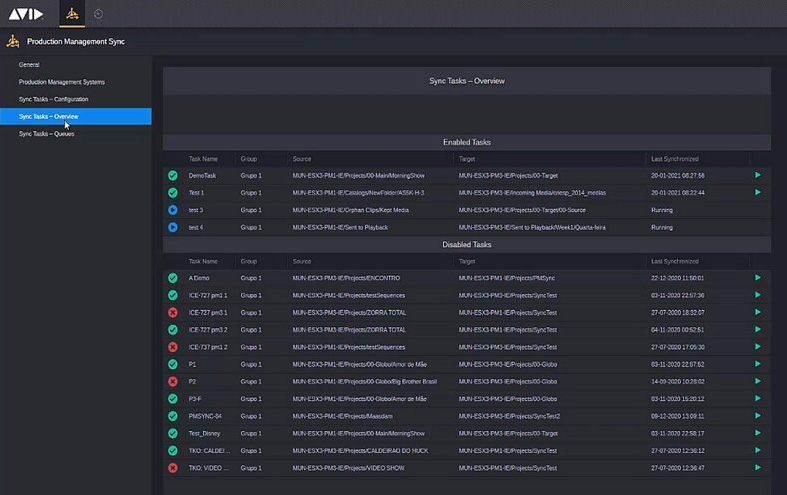Open General settings page
Image resolution: width=787 pixels, height=495 pixels.
[29, 65]
